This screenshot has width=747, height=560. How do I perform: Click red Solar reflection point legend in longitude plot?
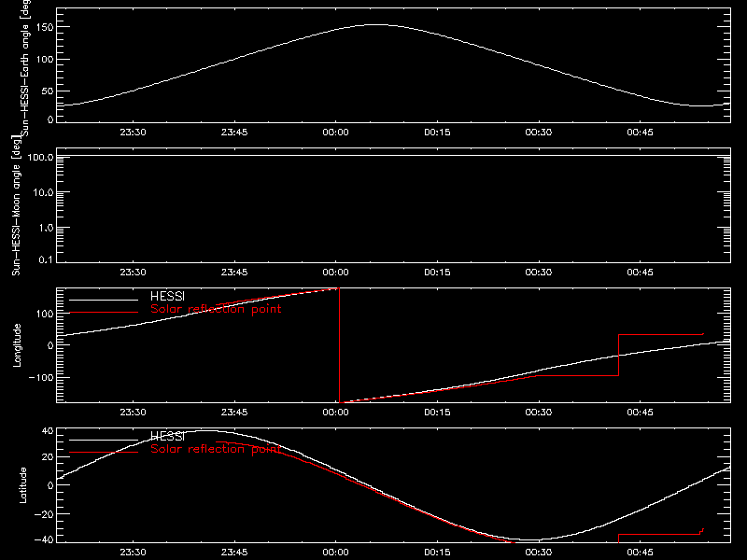coord(216,309)
